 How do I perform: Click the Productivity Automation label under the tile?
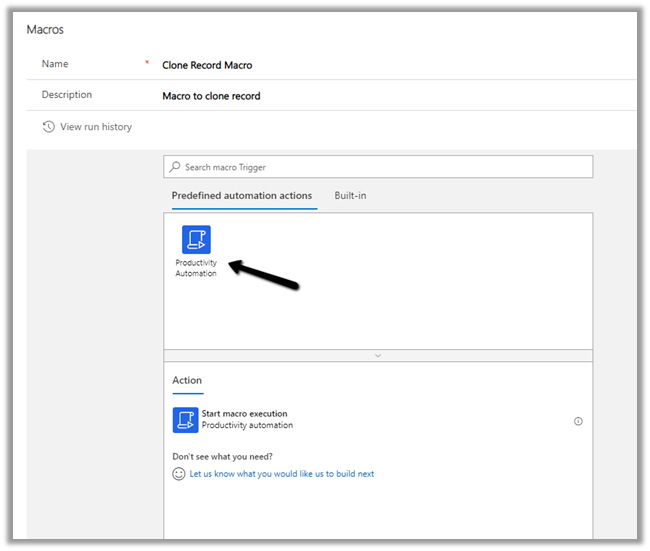(196, 268)
